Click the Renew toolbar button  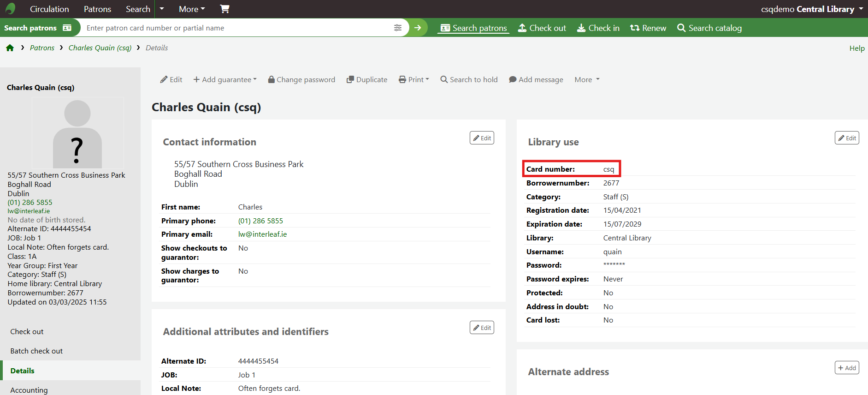648,28
